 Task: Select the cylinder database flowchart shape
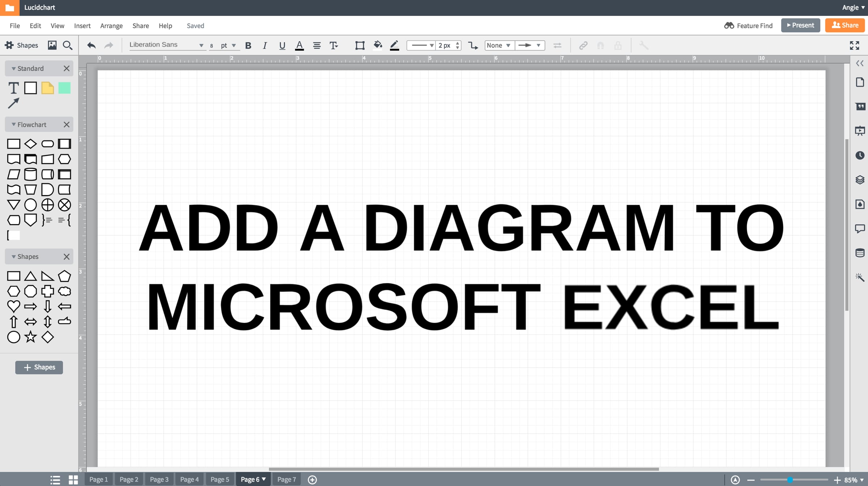pyautogui.click(x=30, y=175)
